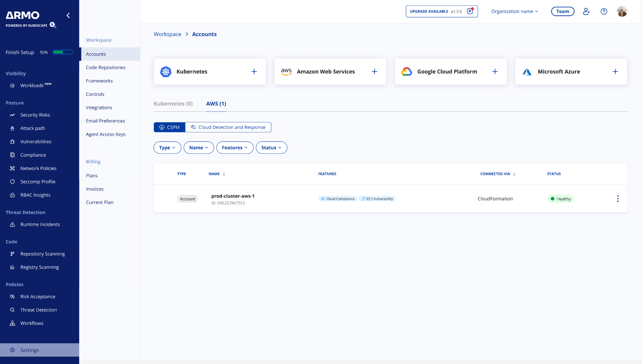642x364 pixels.
Task: Click the EC2 Vulnerability feature tag
Action: tap(377, 199)
